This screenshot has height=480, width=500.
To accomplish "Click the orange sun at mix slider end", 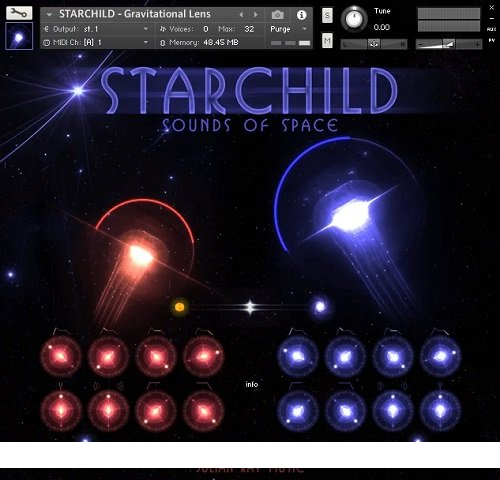I will pos(179,307).
